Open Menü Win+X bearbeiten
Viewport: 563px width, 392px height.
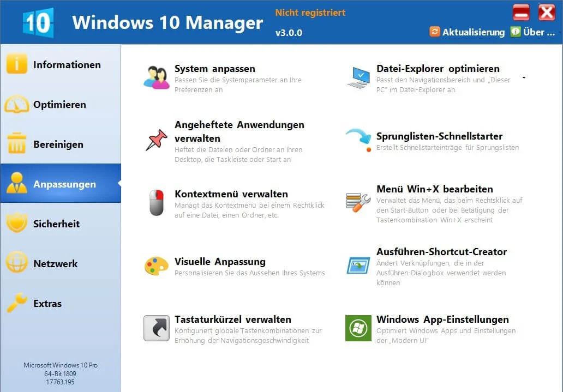[x=435, y=189]
